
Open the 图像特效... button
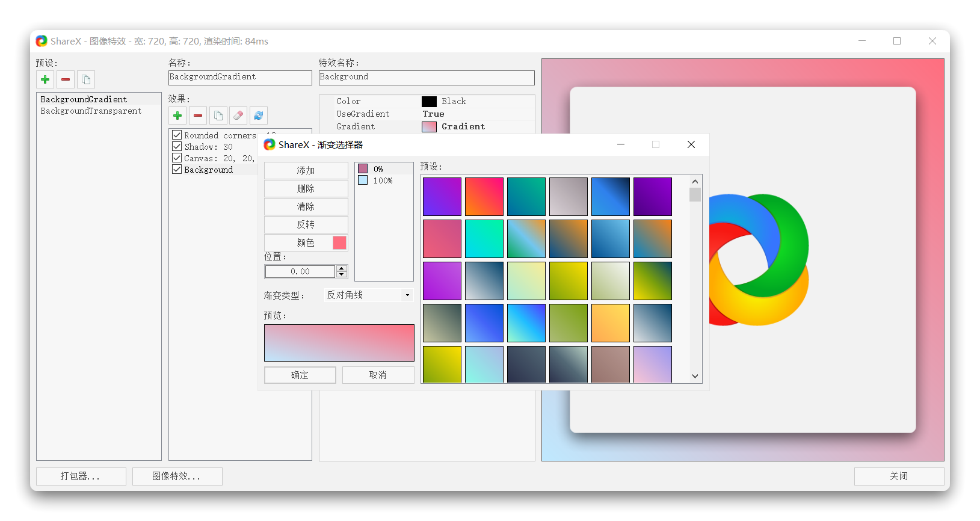177,476
